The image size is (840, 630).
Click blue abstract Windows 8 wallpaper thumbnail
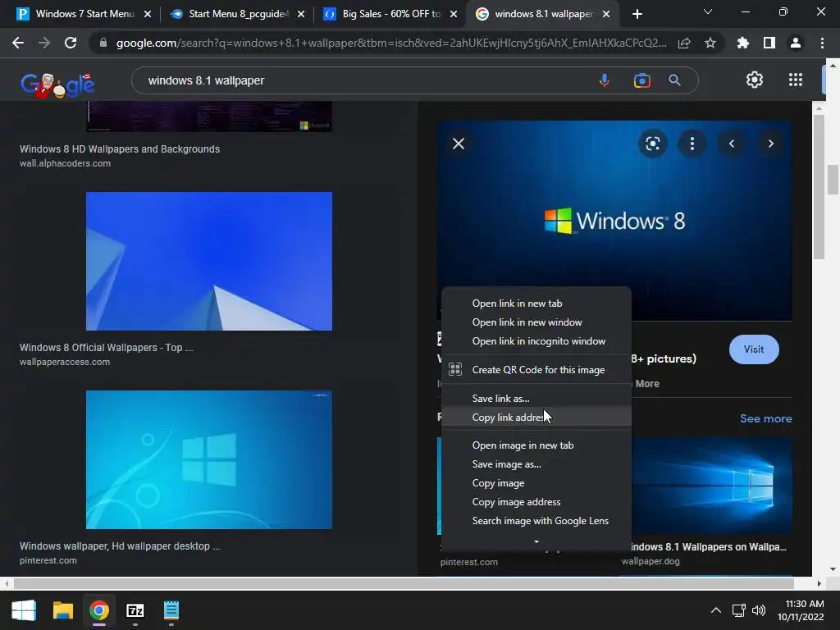tap(209, 261)
